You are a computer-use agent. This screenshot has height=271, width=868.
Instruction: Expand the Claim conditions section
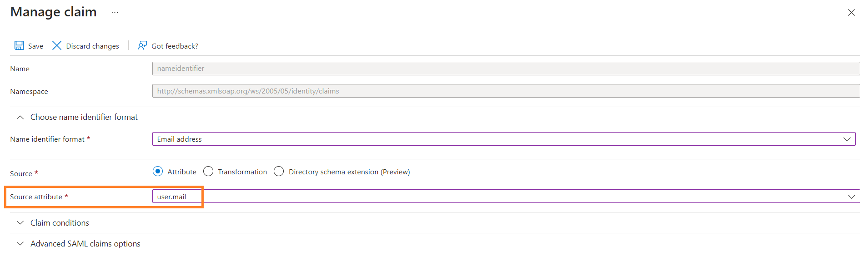click(x=20, y=222)
